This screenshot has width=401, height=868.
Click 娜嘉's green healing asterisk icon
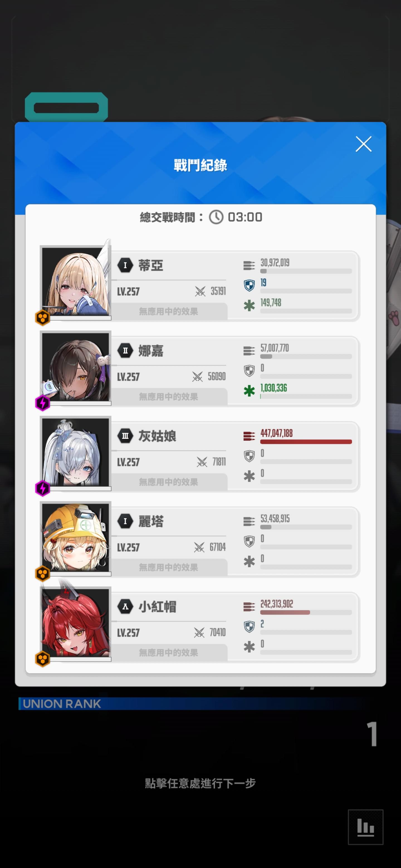pyautogui.click(x=249, y=391)
